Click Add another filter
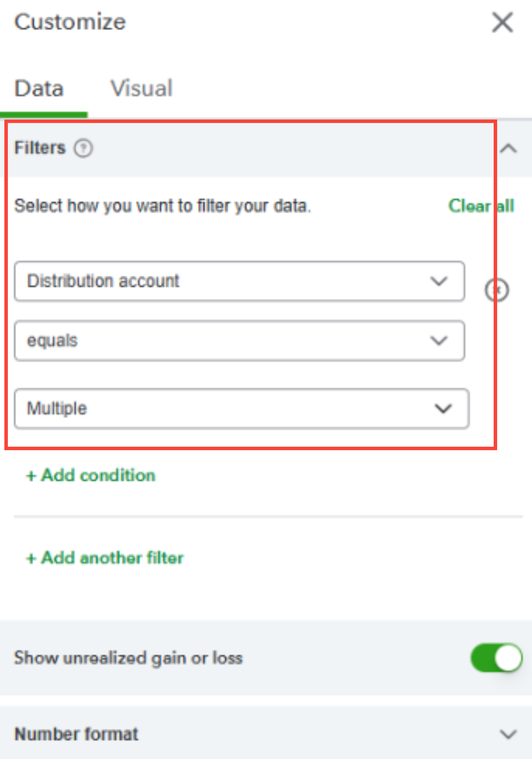 [x=105, y=558]
